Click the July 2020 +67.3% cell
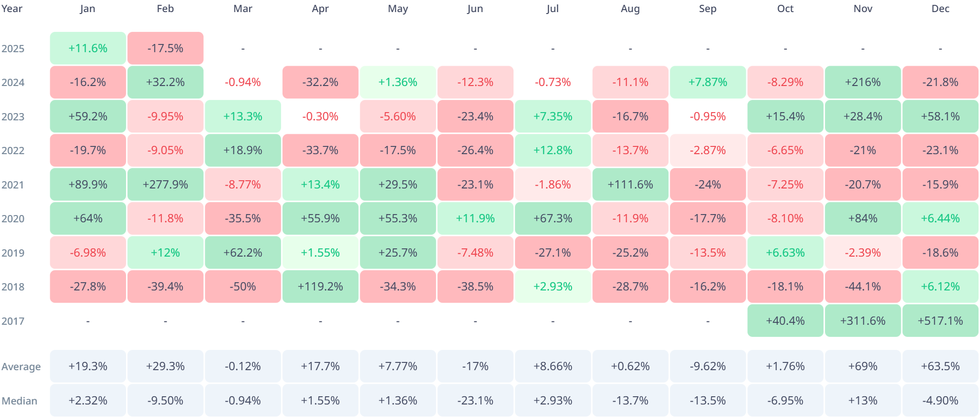Viewport: 980px width, 418px height. point(553,218)
